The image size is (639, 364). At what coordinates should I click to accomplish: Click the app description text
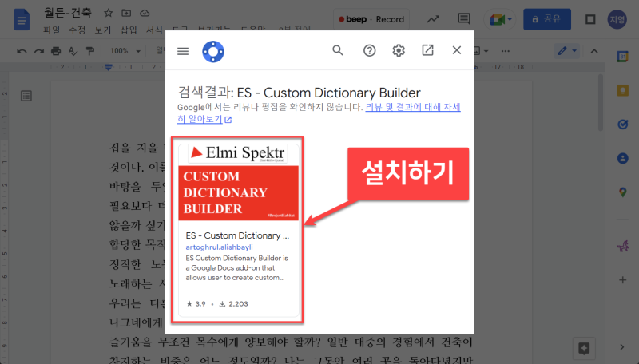pos(236,268)
